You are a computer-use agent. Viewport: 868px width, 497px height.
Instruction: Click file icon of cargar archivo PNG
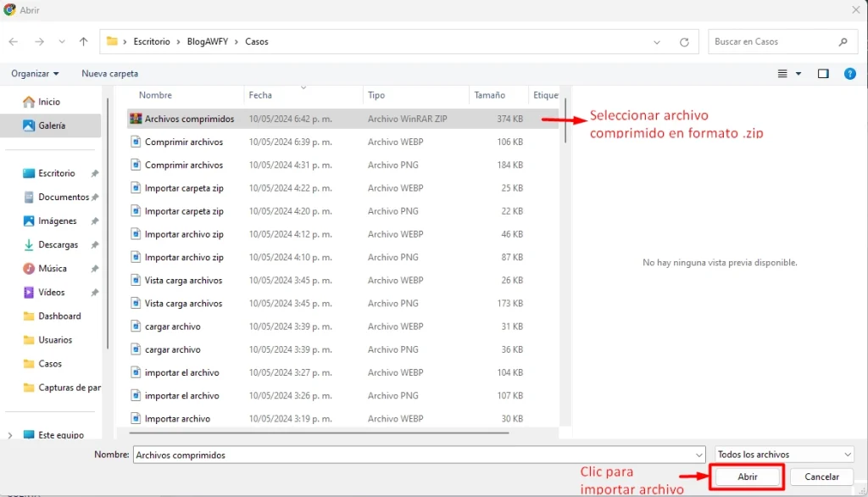click(136, 349)
